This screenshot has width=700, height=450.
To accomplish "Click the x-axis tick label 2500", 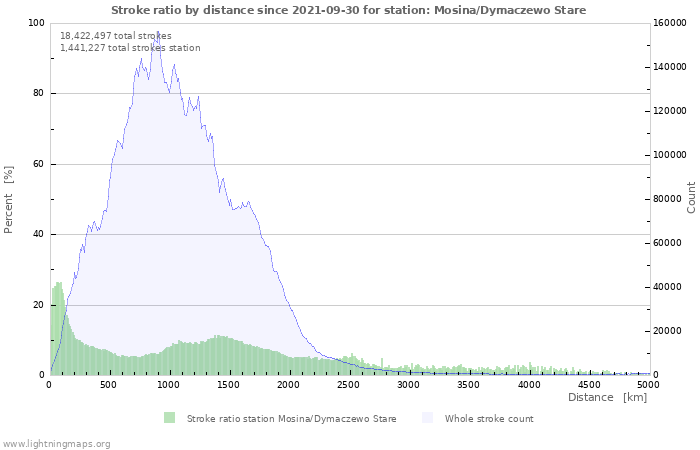I will click(348, 385).
